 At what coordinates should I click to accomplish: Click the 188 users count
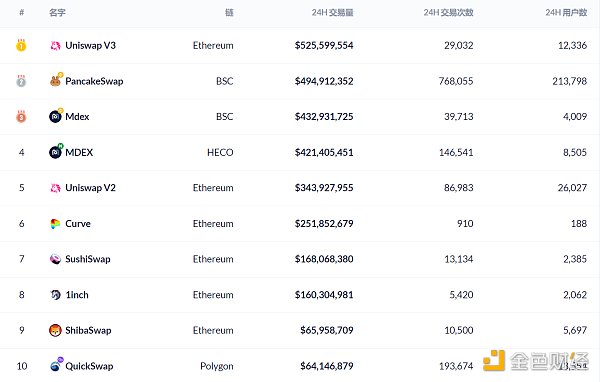point(579,224)
